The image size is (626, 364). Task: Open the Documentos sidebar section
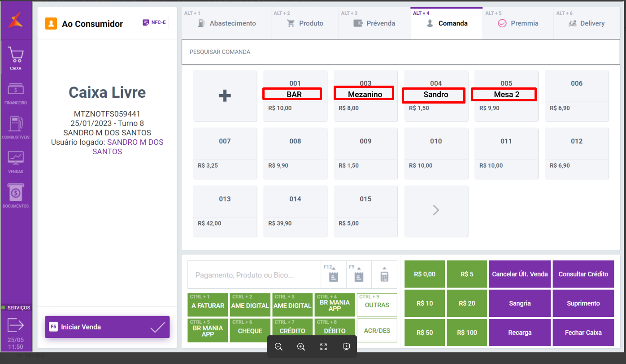[16, 195]
